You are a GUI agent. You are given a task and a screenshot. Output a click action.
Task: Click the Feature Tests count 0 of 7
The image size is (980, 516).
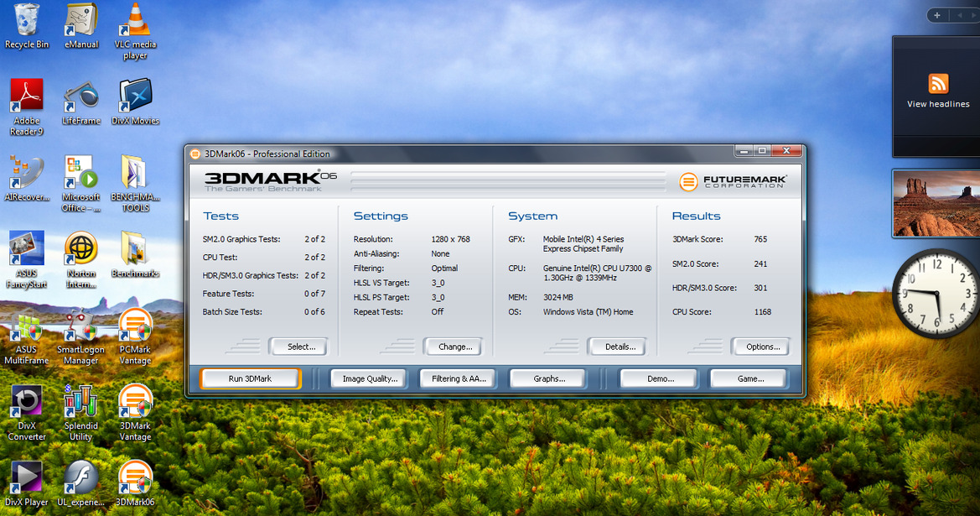[315, 294]
